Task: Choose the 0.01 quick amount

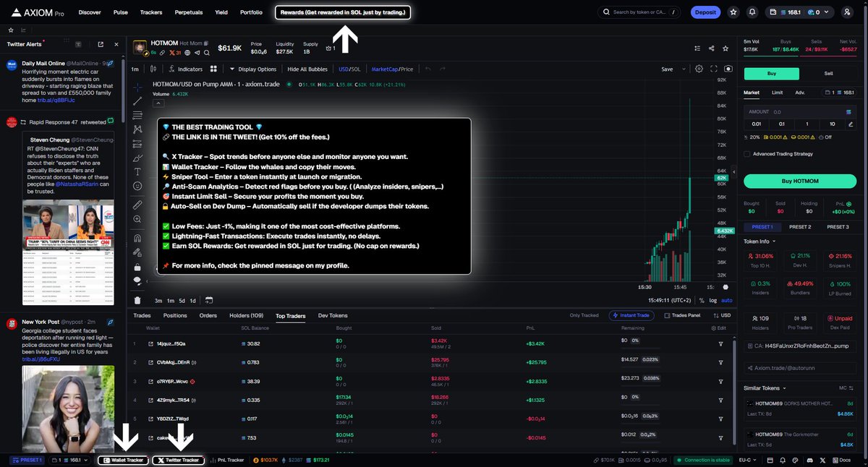Action: coord(757,124)
